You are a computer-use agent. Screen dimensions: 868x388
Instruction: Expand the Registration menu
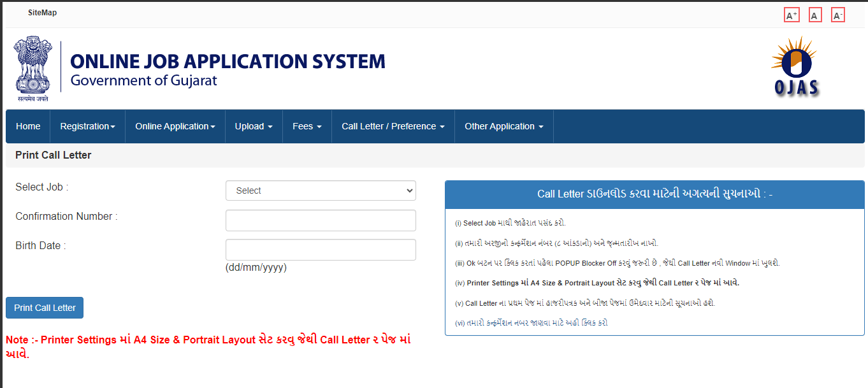[87, 126]
